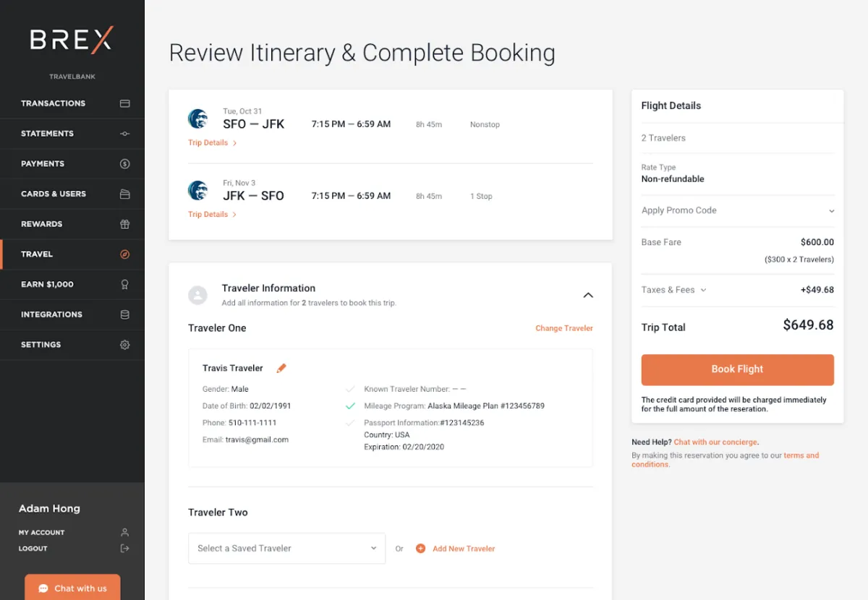Click the Rewards gift icon

click(x=124, y=224)
